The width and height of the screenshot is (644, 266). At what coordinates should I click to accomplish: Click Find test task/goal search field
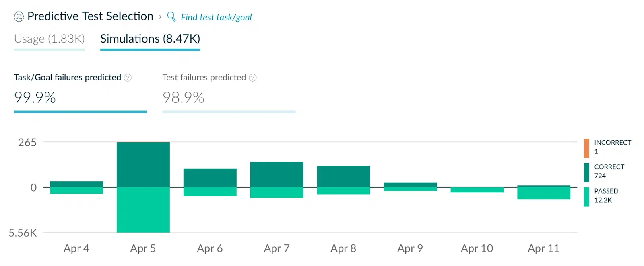point(216,17)
